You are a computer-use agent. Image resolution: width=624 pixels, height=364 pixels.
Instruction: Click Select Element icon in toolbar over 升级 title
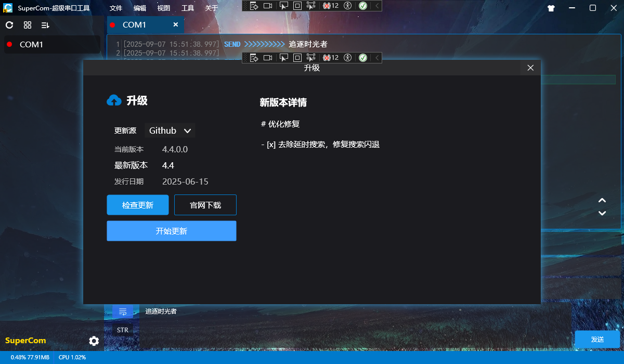pos(283,58)
